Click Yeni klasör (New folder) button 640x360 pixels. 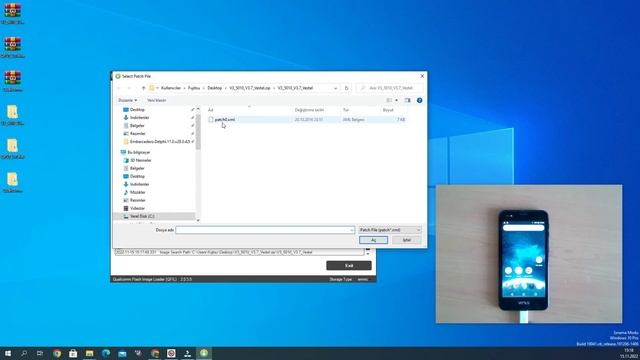(x=156, y=100)
